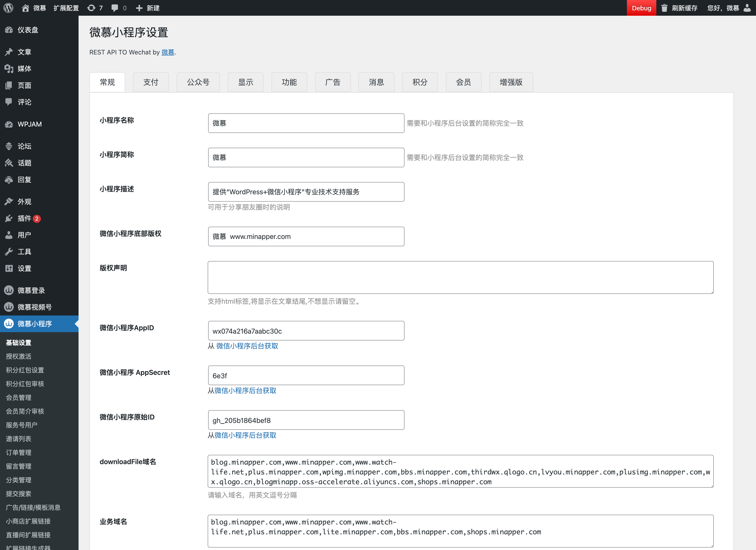Open the updates icon showing 7

click(91, 8)
